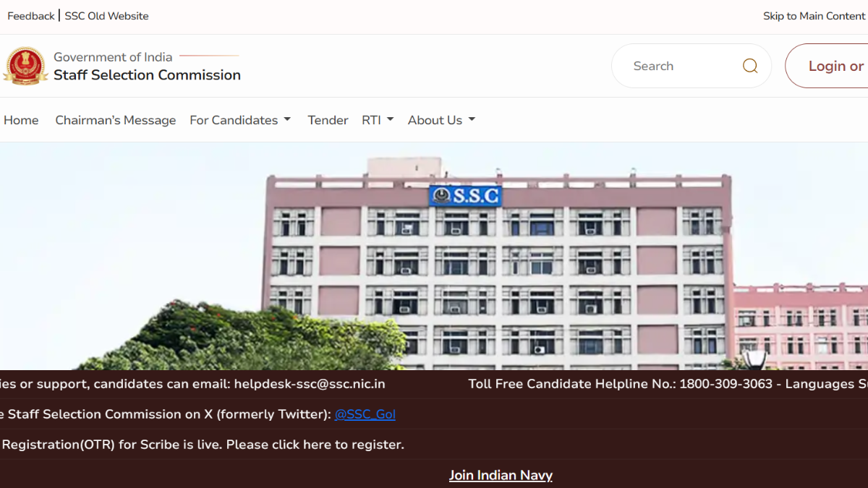Click Join Indian Navy link
Screen dimensions: 868x488
click(501, 475)
